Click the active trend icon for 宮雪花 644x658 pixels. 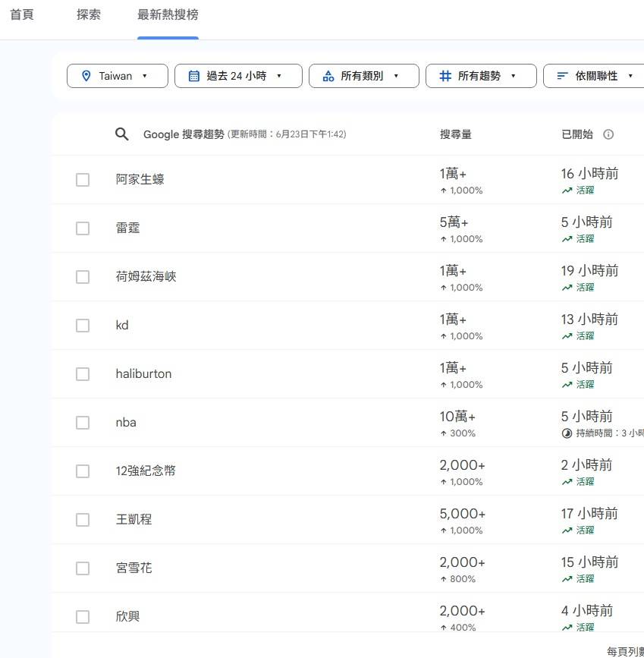pos(567,579)
